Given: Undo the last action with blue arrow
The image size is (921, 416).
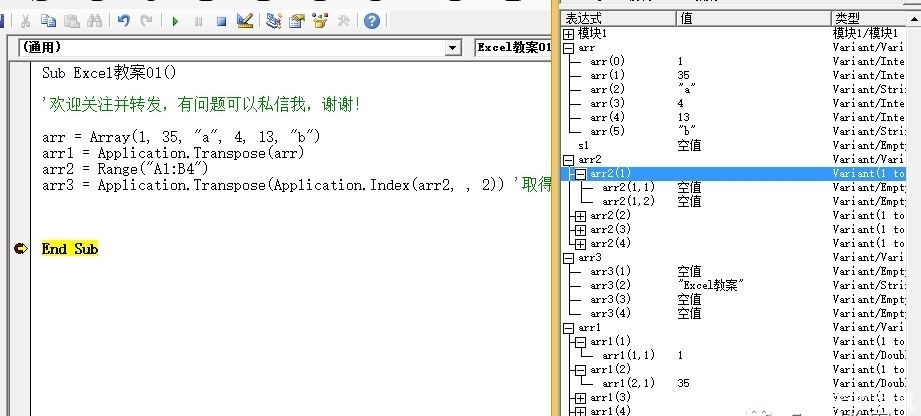Looking at the screenshot, I should coord(123,21).
